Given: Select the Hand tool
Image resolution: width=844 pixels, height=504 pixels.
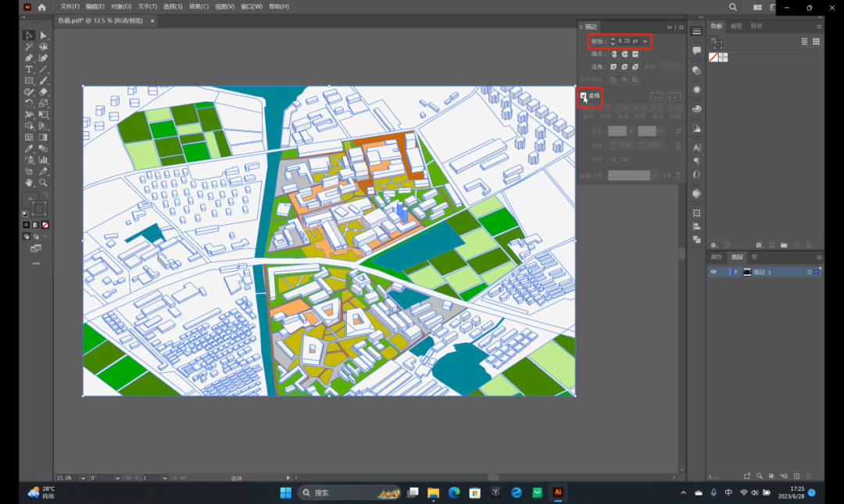Looking at the screenshot, I should (29, 183).
